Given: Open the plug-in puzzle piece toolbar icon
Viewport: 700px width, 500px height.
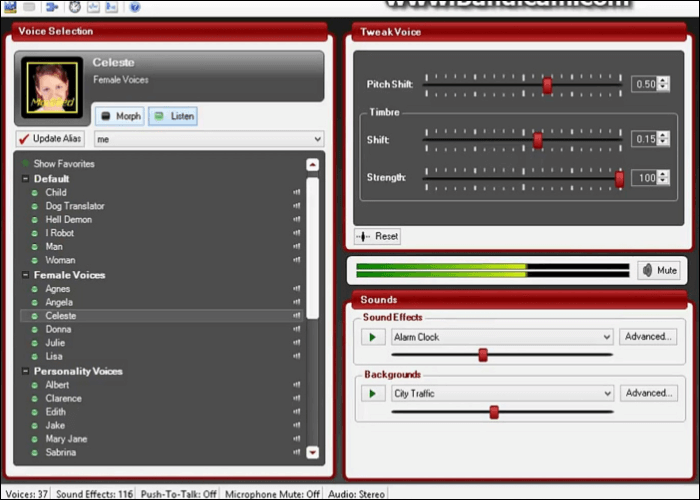Looking at the screenshot, I should click(x=52, y=7).
